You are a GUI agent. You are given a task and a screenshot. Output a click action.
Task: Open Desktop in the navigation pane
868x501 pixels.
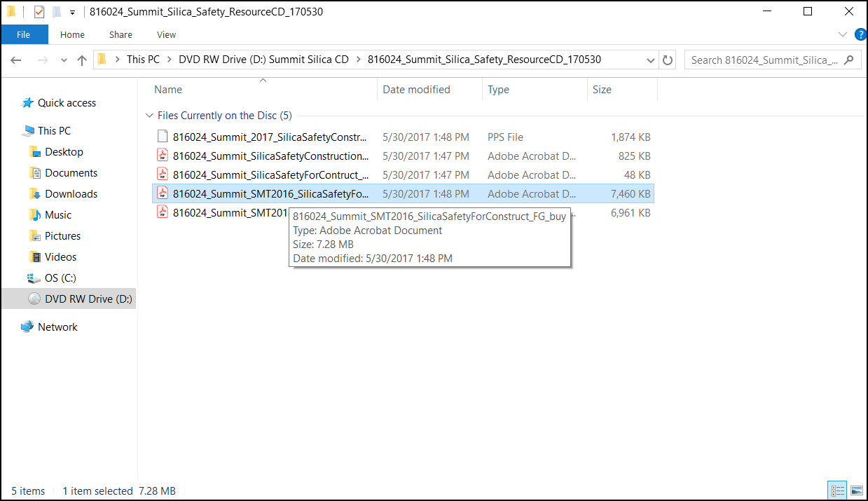64,152
